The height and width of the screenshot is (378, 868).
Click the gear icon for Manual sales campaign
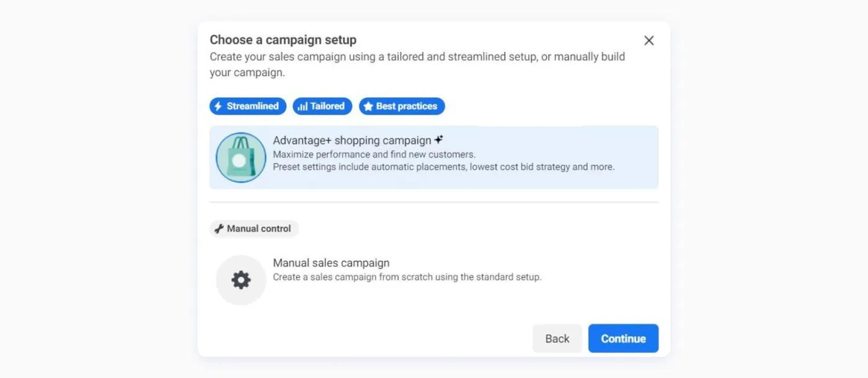[241, 279]
